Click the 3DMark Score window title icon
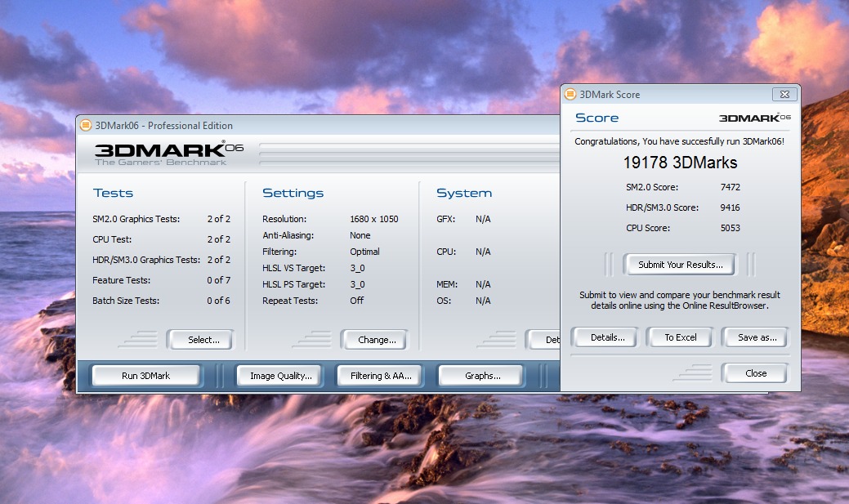 coord(570,94)
